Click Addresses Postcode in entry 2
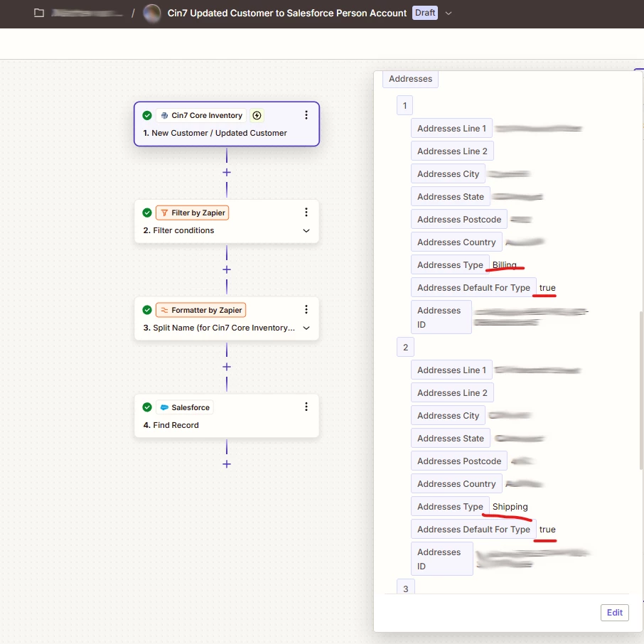 [x=459, y=461]
